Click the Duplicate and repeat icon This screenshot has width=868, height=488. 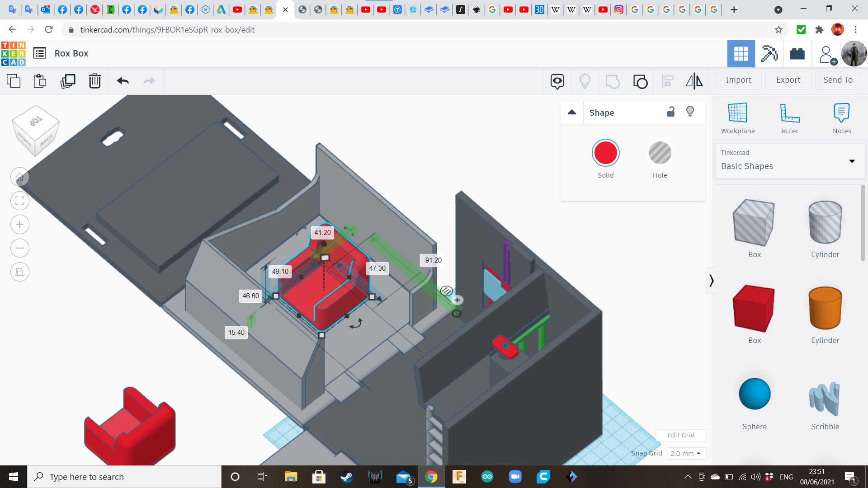tap(68, 81)
